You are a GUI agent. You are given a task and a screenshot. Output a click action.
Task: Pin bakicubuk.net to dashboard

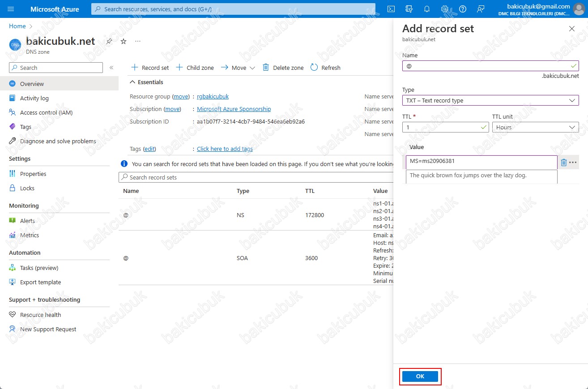point(109,41)
